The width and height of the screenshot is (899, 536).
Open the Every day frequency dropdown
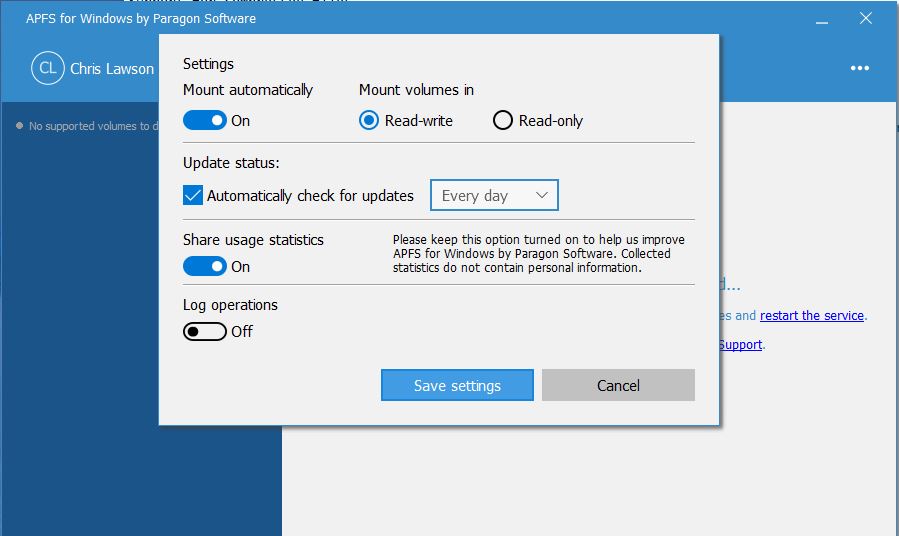pos(494,195)
